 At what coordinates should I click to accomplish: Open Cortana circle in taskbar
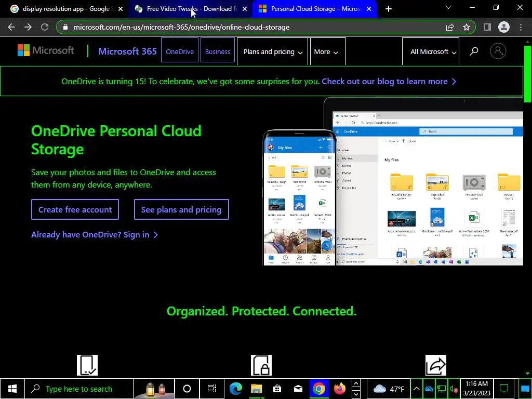click(x=187, y=389)
